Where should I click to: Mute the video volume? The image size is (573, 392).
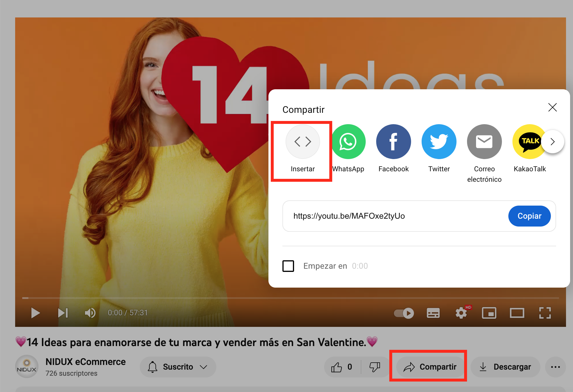[x=90, y=313]
